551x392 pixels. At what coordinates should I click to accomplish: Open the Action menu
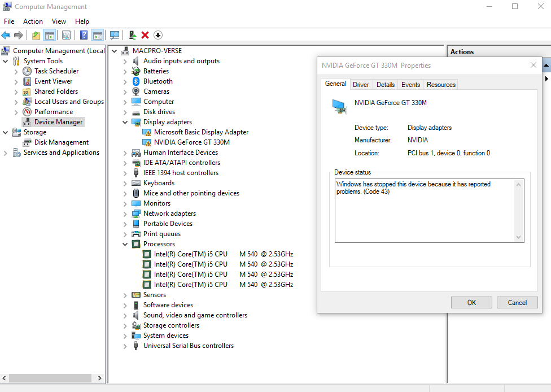tap(33, 21)
